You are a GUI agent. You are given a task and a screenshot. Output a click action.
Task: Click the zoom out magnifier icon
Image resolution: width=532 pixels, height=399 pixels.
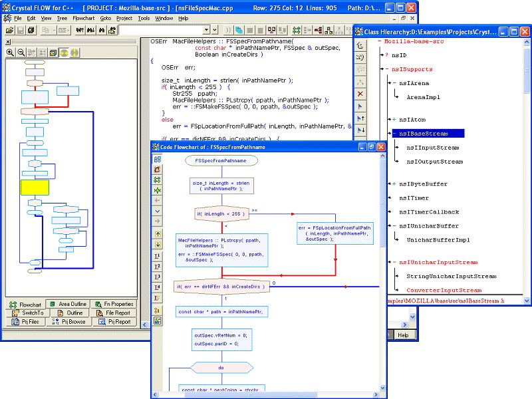(x=22, y=53)
